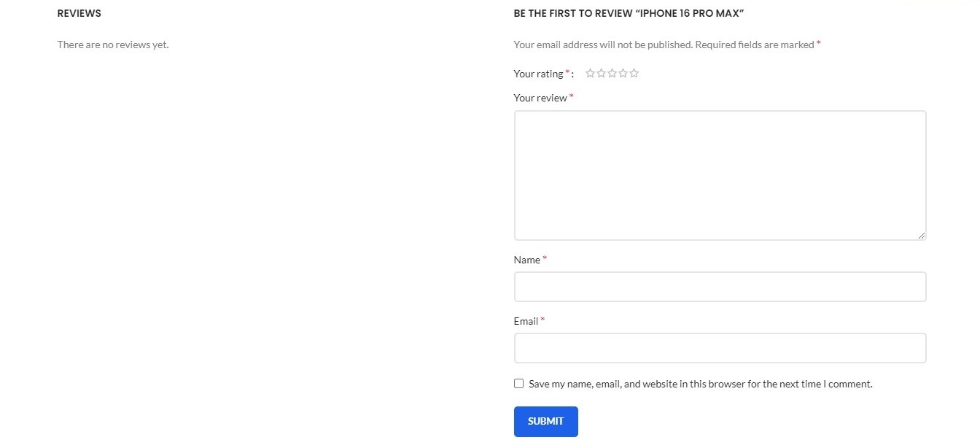Image resolution: width=980 pixels, height=448 pixels.
Task: Click the Submit button
Action: [545, 421]
